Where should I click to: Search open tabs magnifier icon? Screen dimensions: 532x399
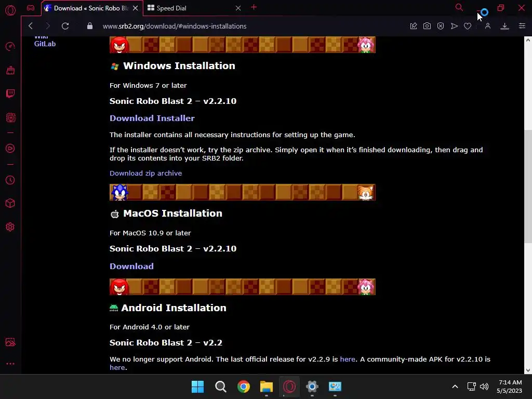pyautogui.click(x=459, y=7)
